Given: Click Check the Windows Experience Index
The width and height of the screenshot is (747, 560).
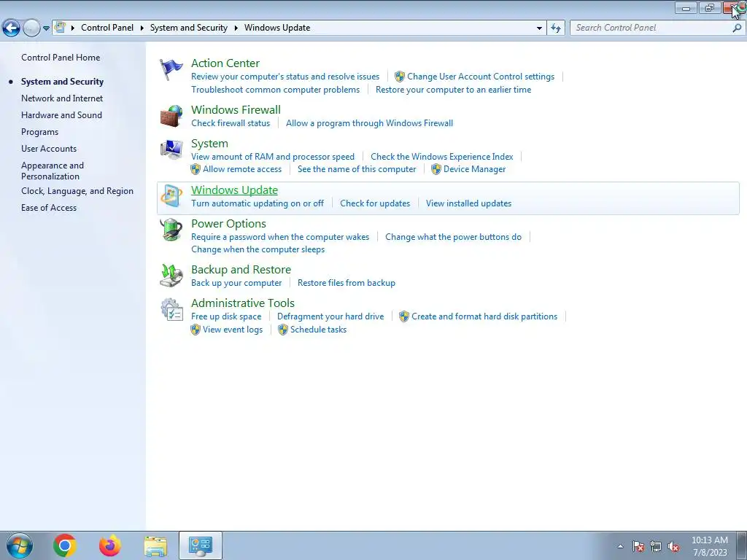Looking at the screenshot, I should pos(441,157).
